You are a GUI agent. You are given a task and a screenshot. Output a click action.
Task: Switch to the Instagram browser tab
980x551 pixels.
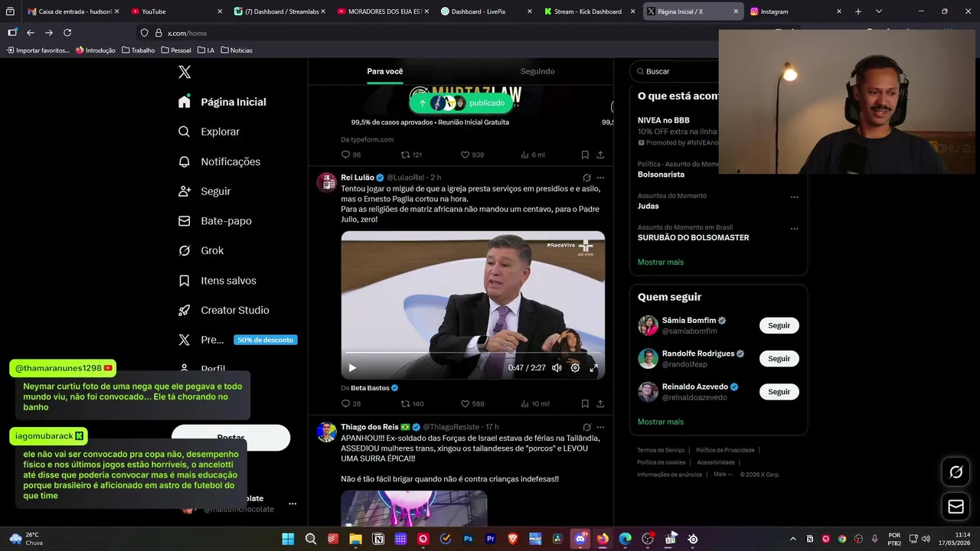796,11
